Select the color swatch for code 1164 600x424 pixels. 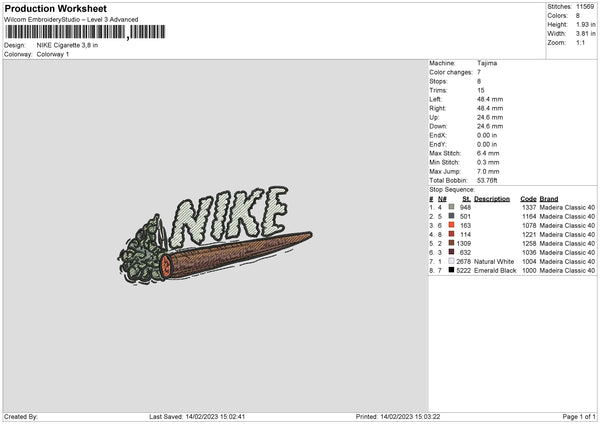click(452, 216)
